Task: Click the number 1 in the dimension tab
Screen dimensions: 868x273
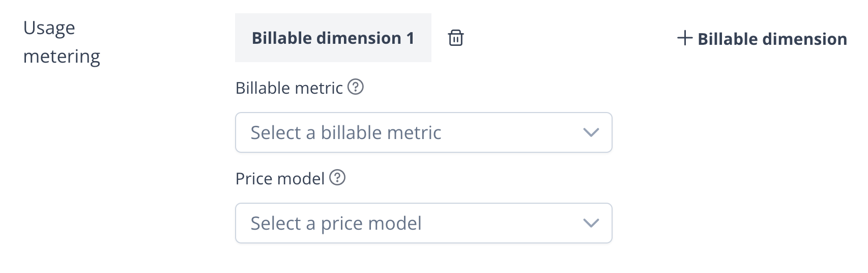Action: 410,38
